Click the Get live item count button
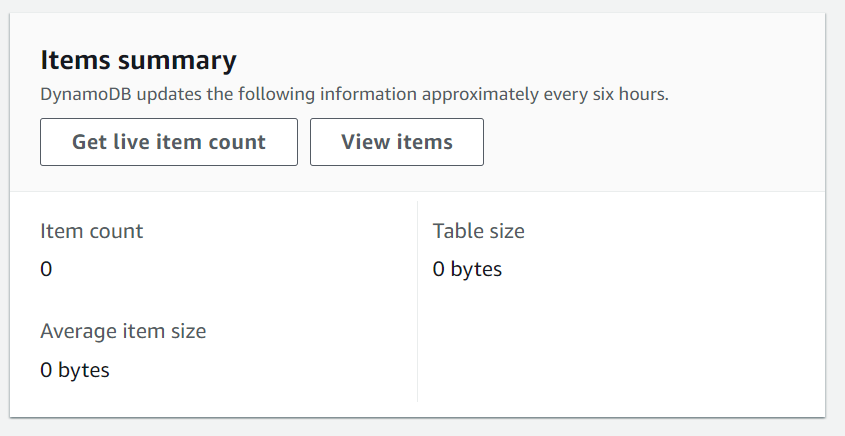This screenshot has width=845, height=436. (169, 142)
